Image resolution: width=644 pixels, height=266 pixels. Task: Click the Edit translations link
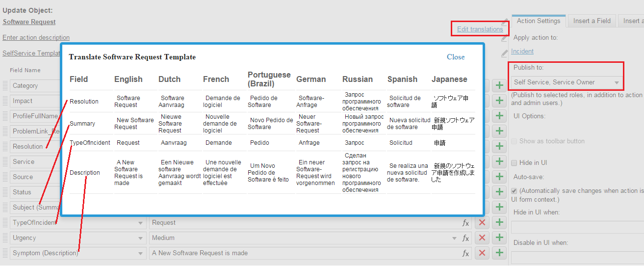coord(480,29)
